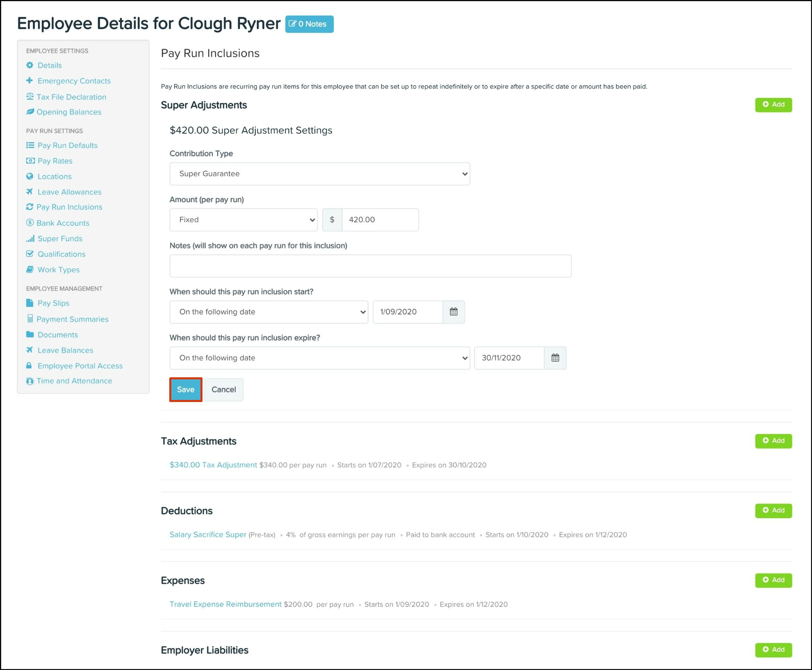The image size is (812, 670).
Task: Expand the Fixed amount type dropdown
Action: (243, 220)
